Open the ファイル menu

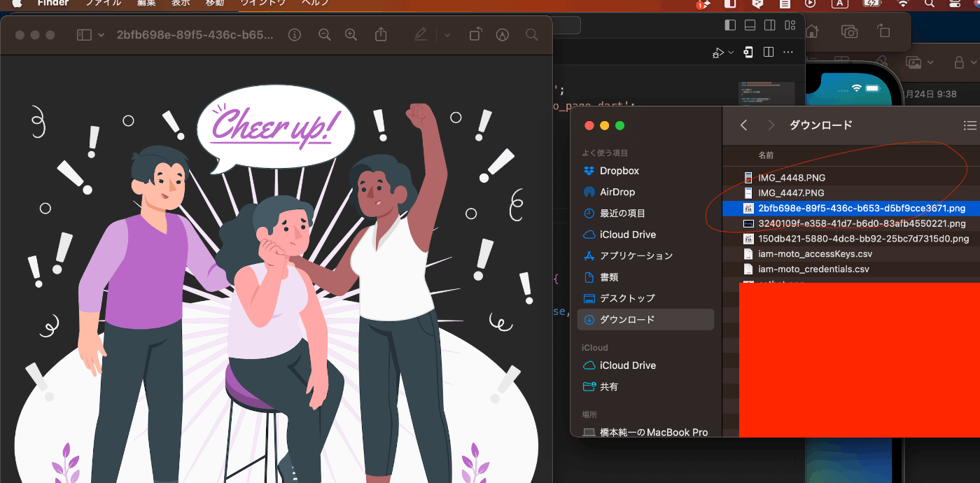coord(102,3)
